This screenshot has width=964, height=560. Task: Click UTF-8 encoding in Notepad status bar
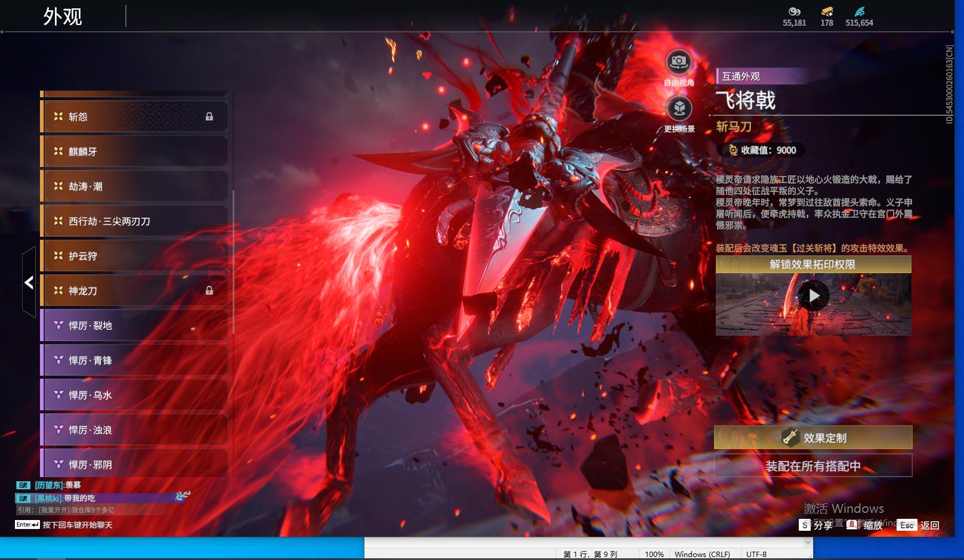coord(756,554)
